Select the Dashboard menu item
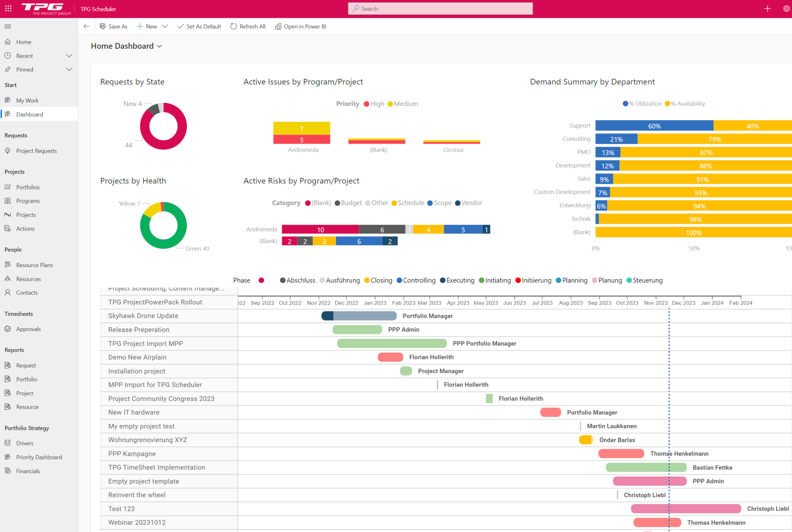This screenshot has width=792, height=532. [30, 113]
